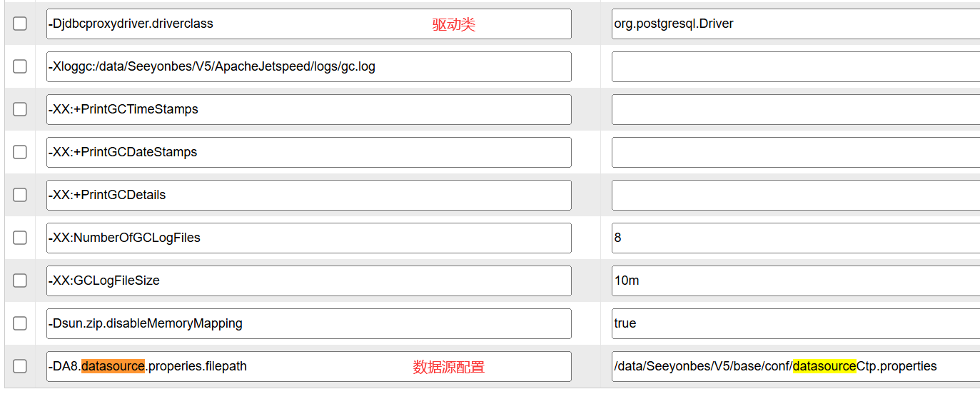Check the -XX:+PrintGCDateStamps row box
This screenshot has height=394, width=980.
(x=20, y=152)
